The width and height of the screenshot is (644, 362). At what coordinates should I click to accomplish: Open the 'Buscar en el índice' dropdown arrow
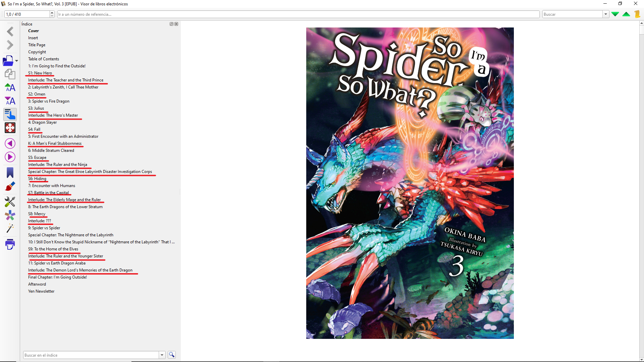[162, 355]
